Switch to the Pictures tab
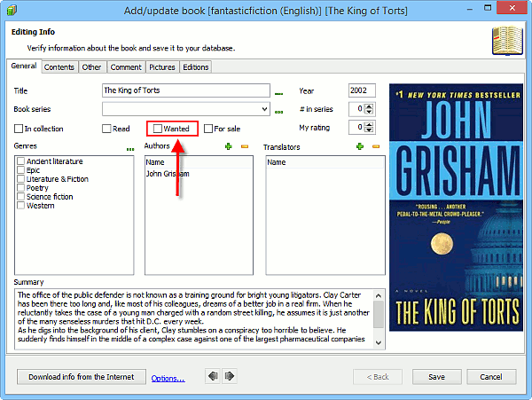 point(162,67)
